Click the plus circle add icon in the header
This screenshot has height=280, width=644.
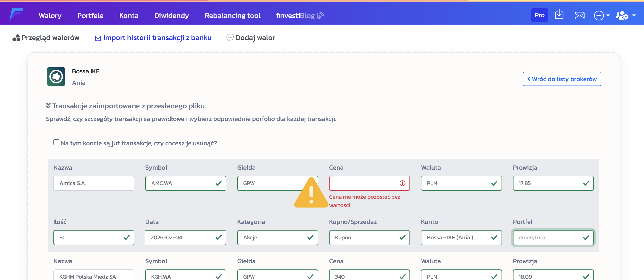599,15
